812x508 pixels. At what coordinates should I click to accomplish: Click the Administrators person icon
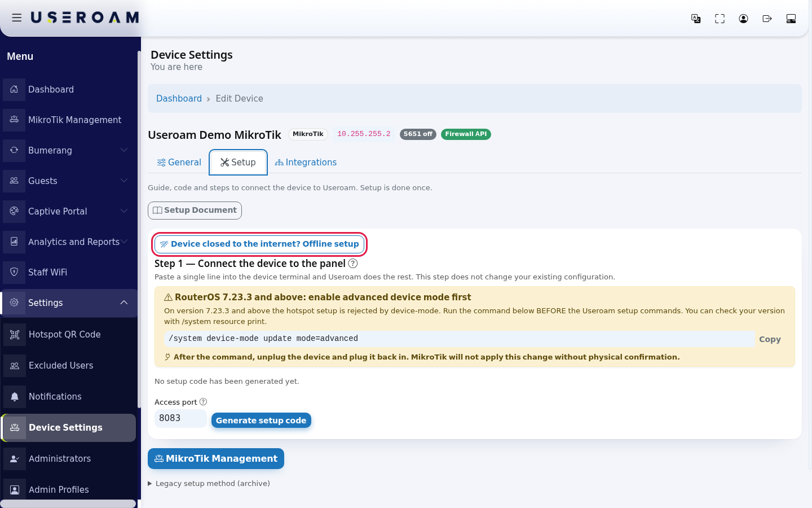pos(15,459)
